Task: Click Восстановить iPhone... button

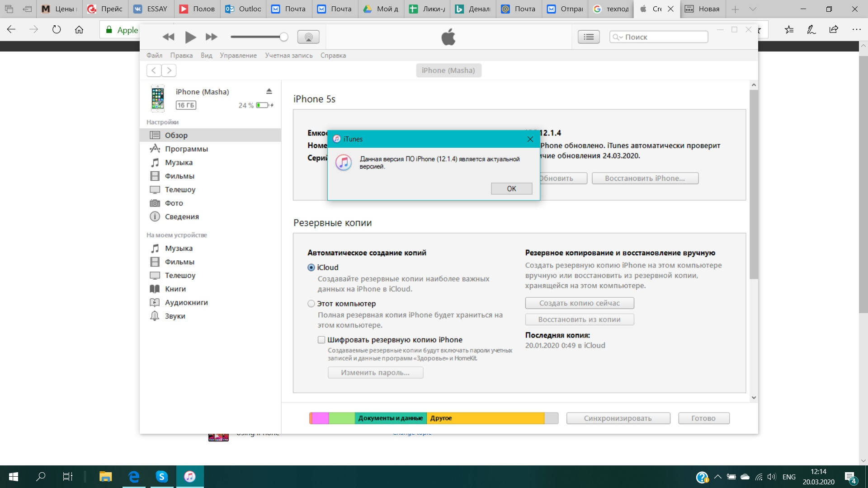Action: [645, 178]
